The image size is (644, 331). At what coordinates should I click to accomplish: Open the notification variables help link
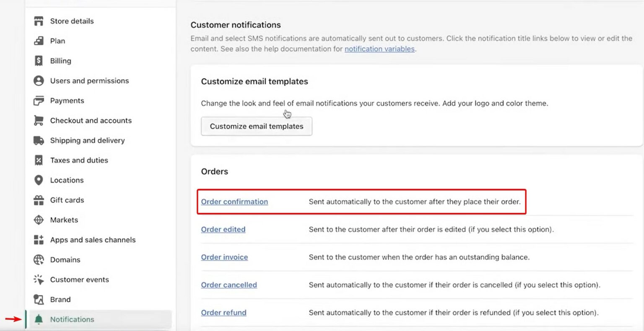[x=379, y=49]
